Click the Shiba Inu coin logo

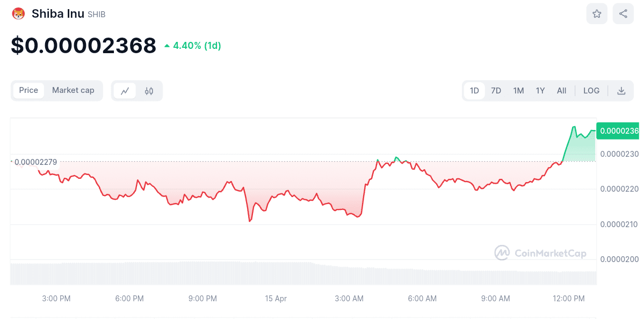coord(18,14)
